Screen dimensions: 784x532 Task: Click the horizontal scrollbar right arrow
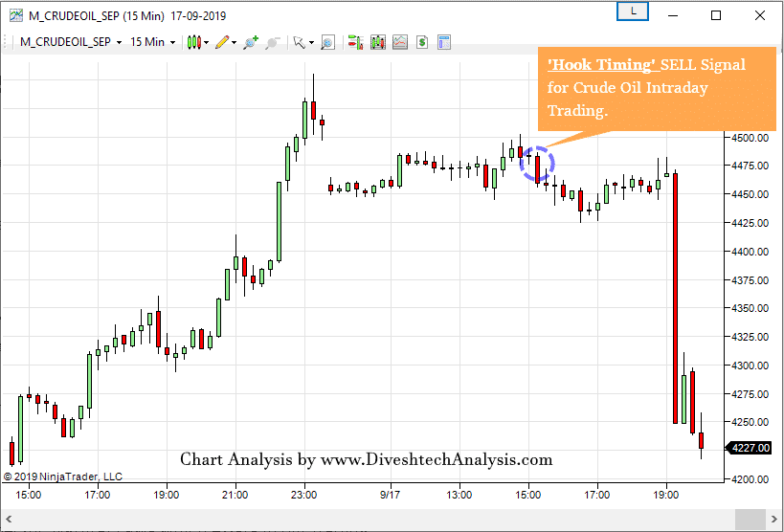coord(774,518)
